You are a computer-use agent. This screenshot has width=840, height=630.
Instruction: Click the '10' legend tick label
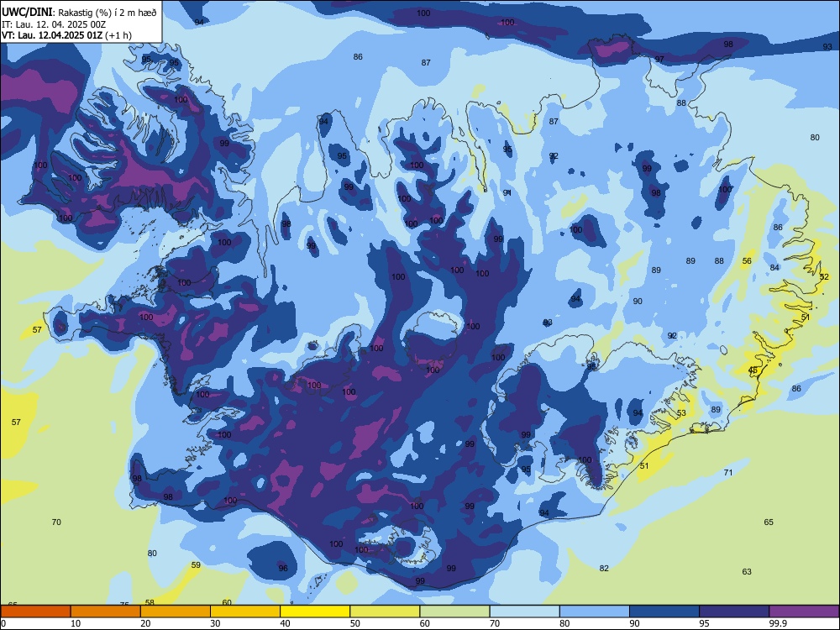pyautogui.click(x=76, y=623)
